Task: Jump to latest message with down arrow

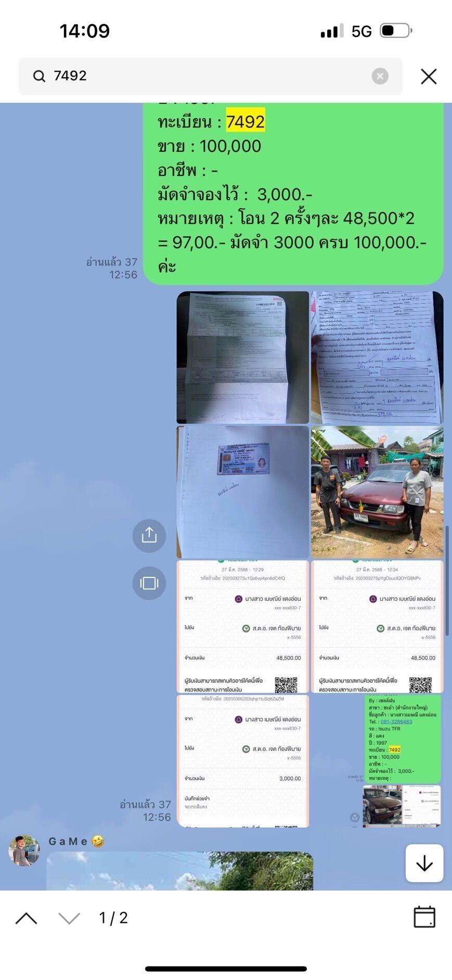Action: [424, 863]
